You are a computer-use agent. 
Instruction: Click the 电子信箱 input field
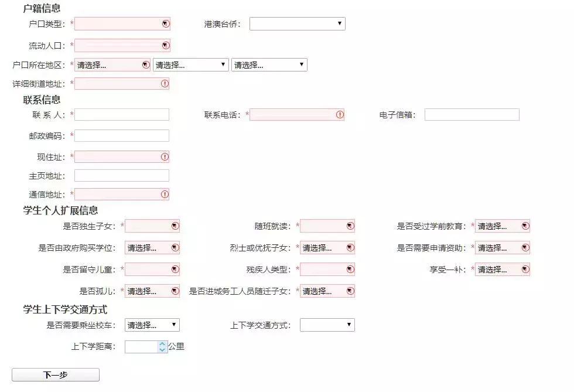471,114
